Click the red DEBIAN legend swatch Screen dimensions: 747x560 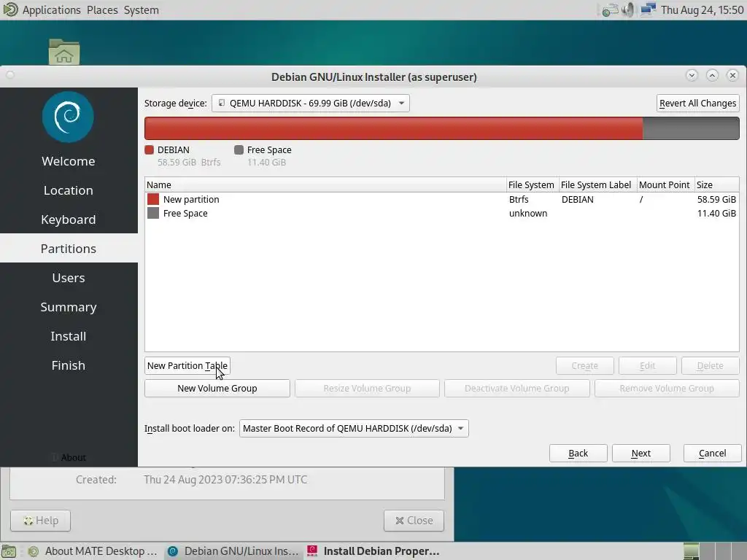click(x=149, y=150)
